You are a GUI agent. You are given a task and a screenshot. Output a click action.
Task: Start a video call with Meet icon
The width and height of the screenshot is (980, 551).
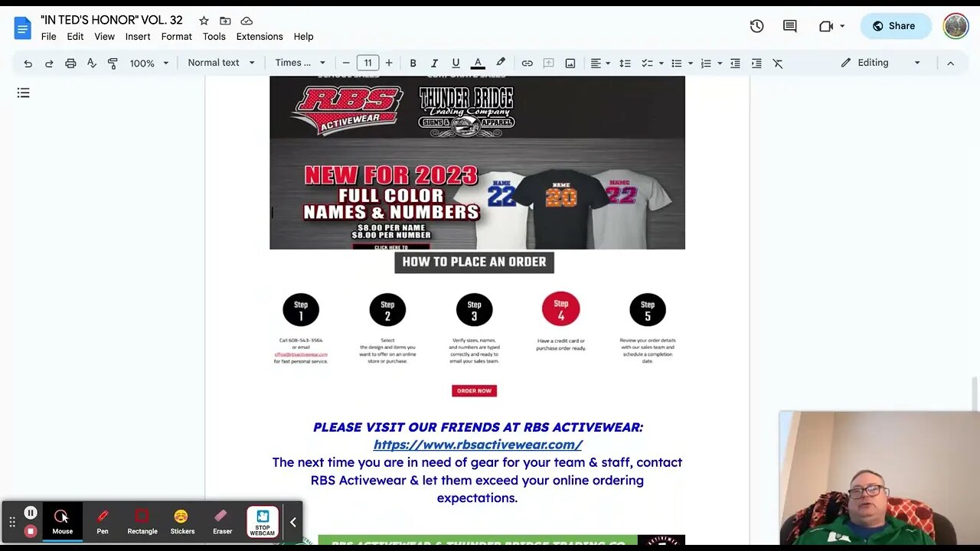pyautogui.click(x=826, y=26)
